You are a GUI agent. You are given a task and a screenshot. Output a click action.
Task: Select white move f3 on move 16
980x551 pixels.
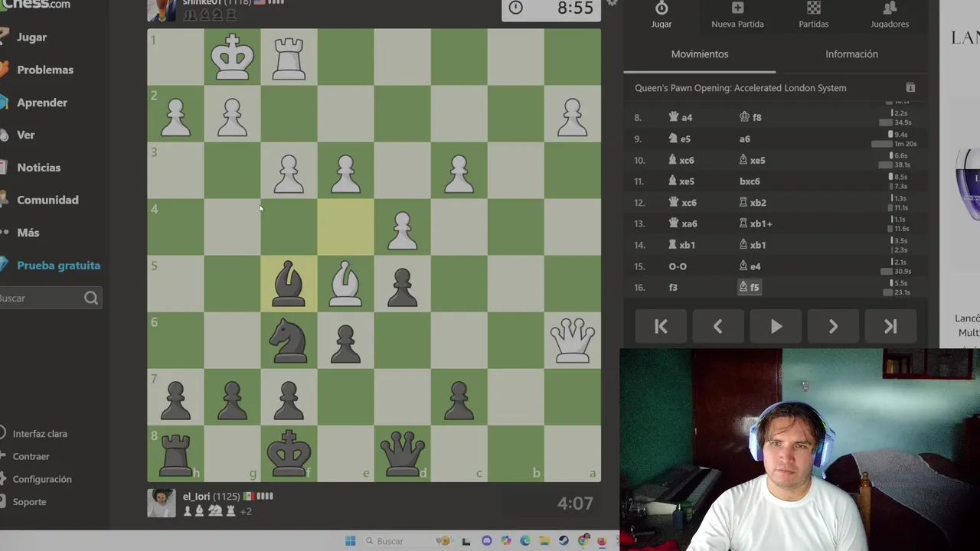click(x=673, y=288)
